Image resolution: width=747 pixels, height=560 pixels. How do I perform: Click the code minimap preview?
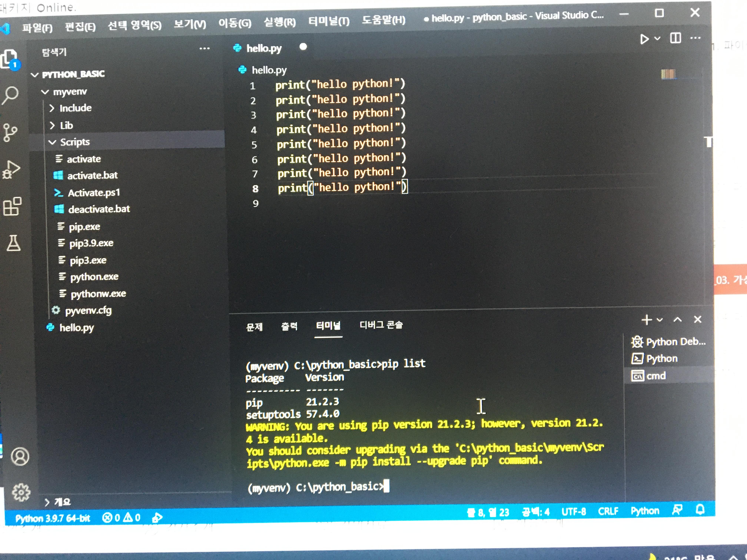(x=668, y=74)
